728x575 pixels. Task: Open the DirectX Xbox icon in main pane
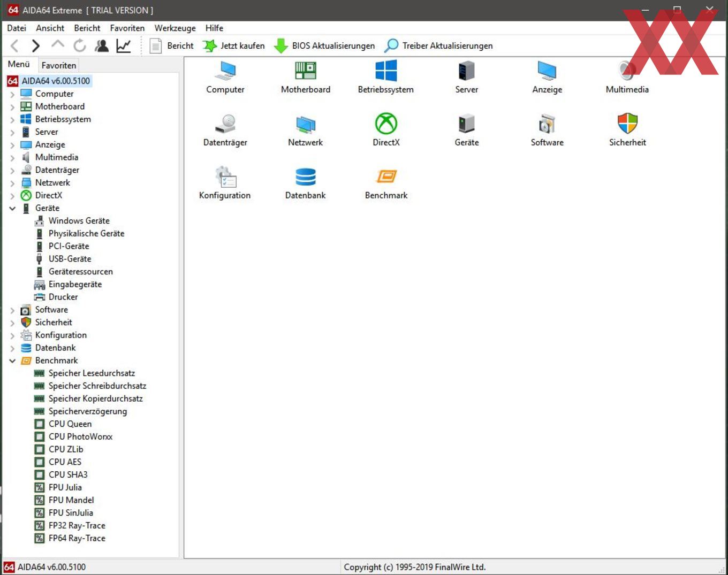coord(386,124)
